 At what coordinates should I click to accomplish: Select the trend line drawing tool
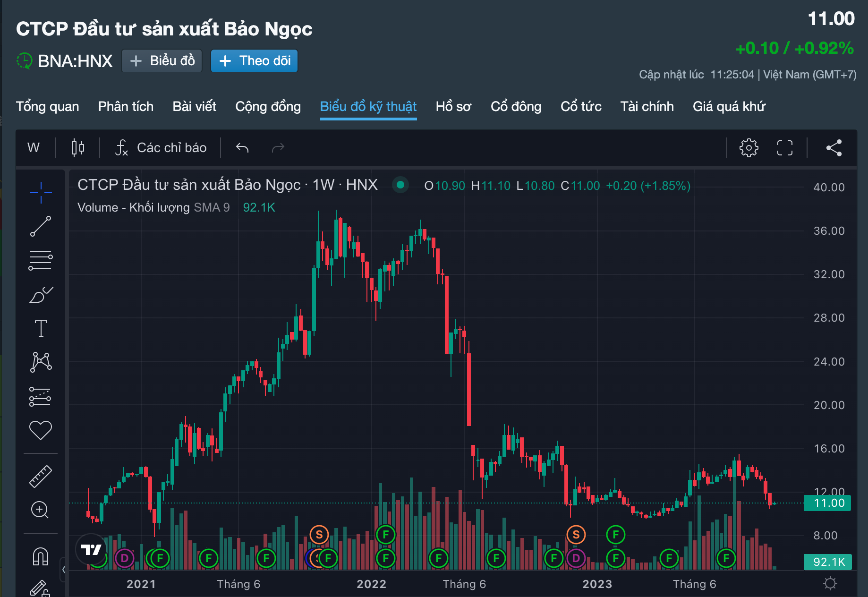[41, 226]
